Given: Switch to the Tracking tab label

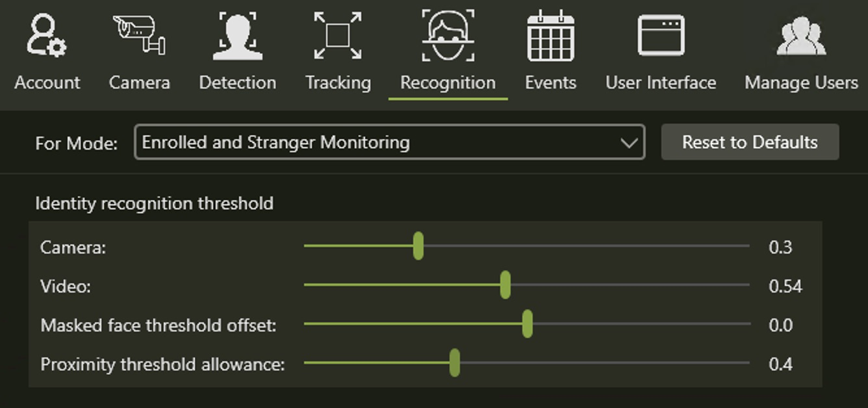Looking at the screenshot, I should (x=338, y=83).
